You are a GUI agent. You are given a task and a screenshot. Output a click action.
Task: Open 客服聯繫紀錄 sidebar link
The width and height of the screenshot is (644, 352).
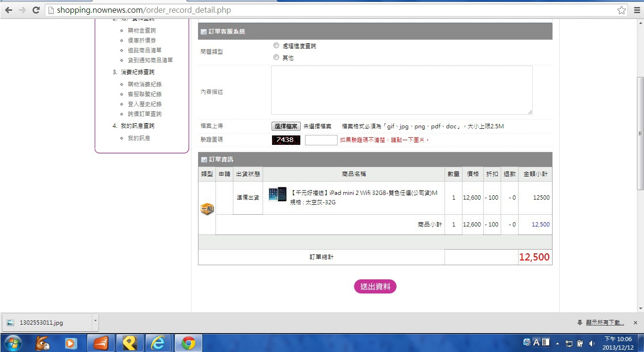(145, 94)
